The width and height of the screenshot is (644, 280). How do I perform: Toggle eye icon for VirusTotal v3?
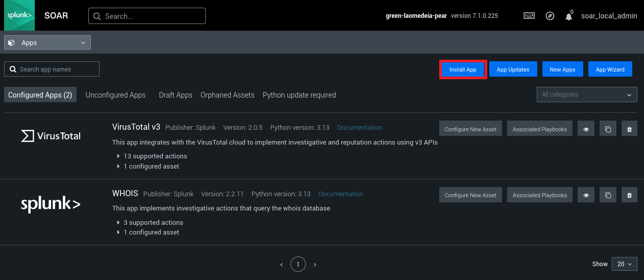coord(586,129)
